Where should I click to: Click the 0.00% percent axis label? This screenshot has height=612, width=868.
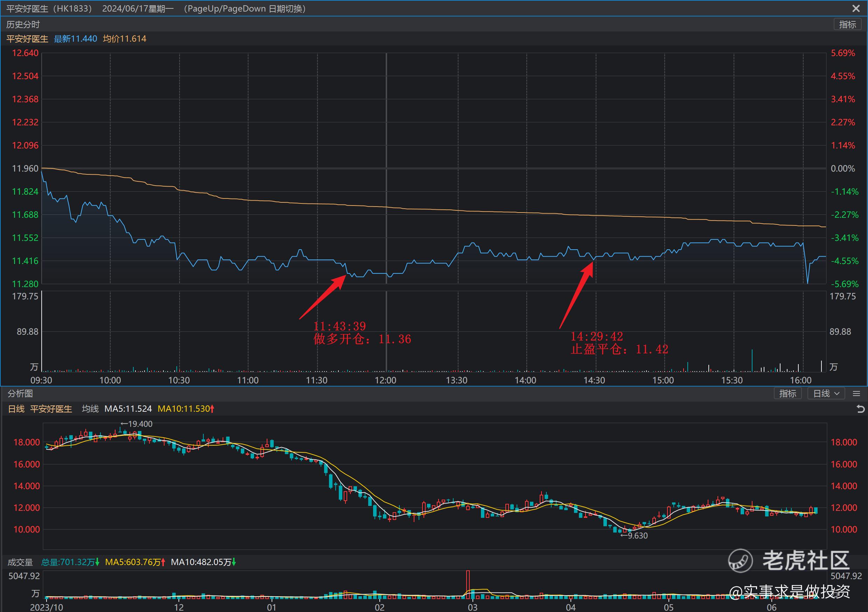843,168
